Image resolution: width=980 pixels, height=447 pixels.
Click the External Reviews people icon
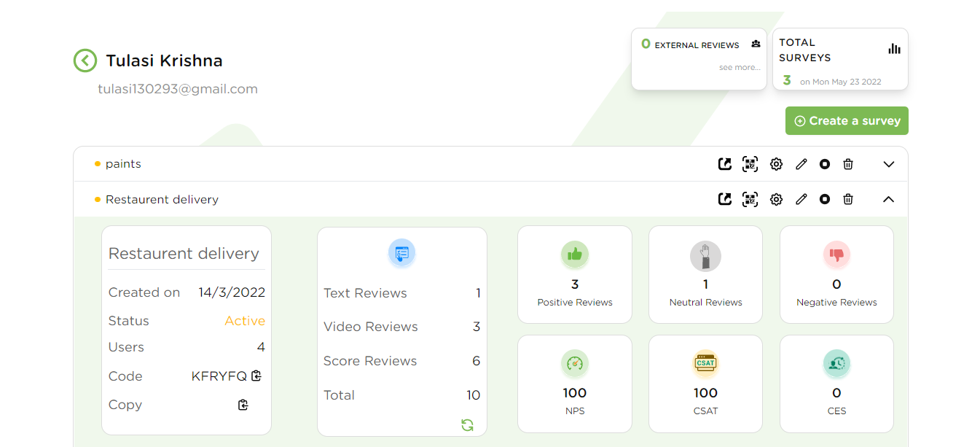click(756, 44)
